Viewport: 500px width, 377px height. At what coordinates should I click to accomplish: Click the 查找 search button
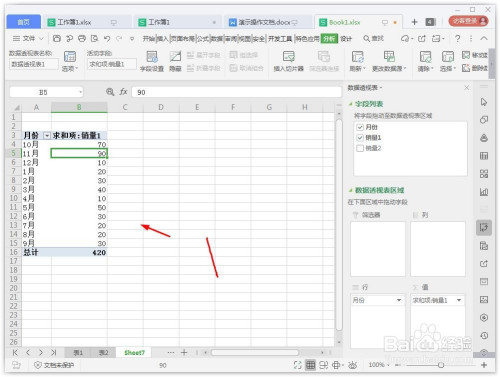click(373, 39)
